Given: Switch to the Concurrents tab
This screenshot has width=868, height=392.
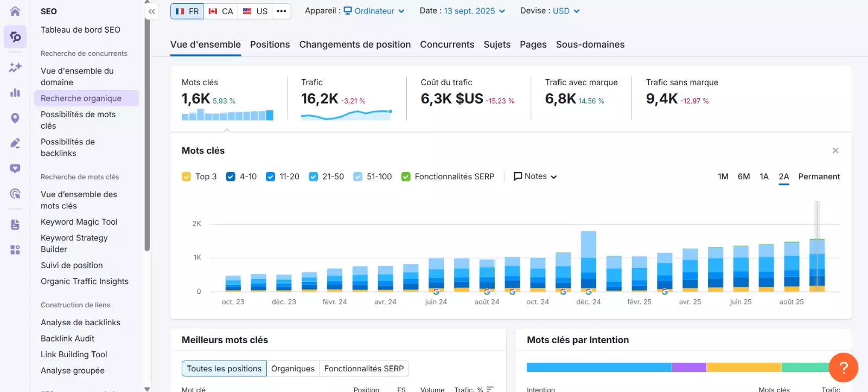Looking at the screenshot, I should click(x=447, y=45).
